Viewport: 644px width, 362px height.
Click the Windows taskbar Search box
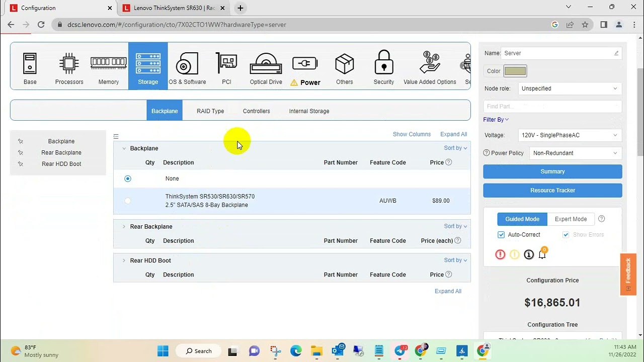tap(198, 350)
